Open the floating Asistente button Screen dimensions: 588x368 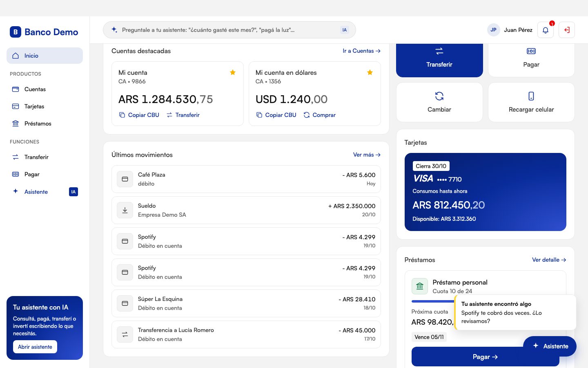pos(550,346)
